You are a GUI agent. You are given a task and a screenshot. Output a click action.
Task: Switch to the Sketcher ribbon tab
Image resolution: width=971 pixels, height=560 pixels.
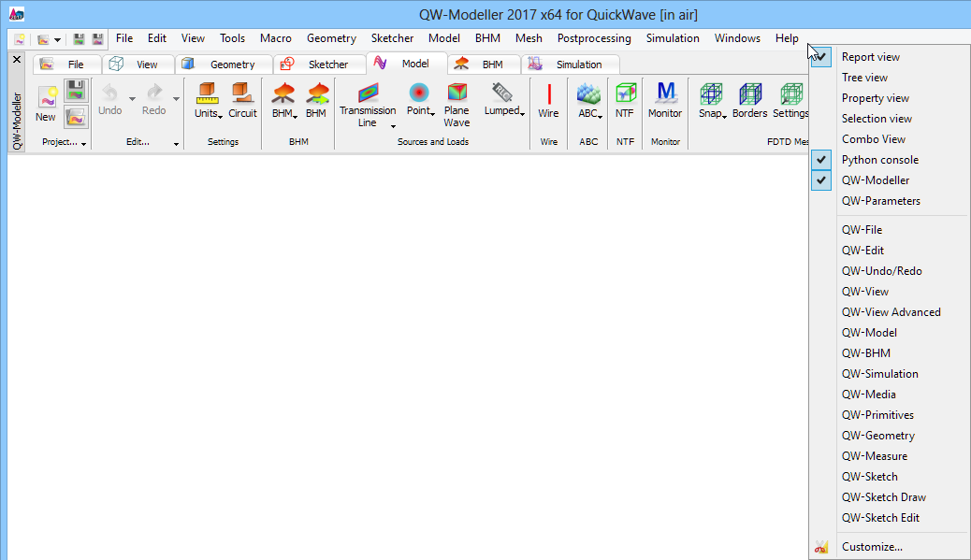click(x=318, y=65)
